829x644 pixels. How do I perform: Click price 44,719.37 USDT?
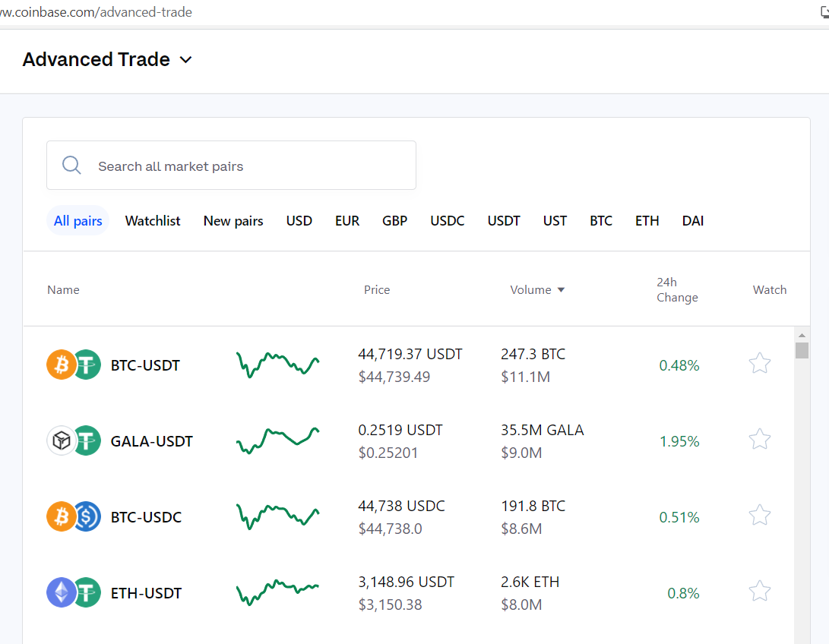410,354
